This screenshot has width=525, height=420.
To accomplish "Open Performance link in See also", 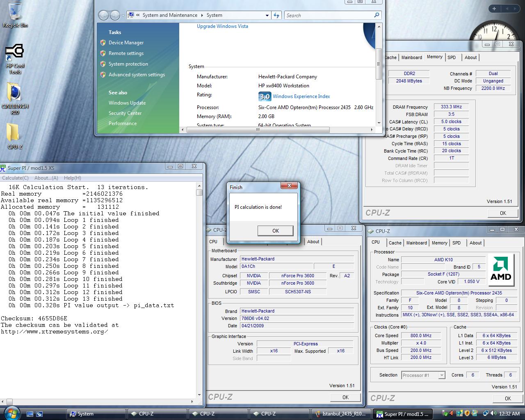I will point(123,123).
